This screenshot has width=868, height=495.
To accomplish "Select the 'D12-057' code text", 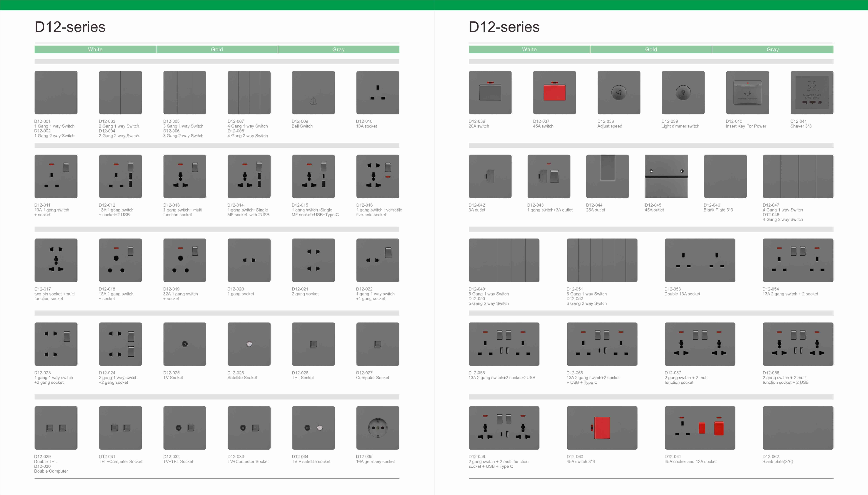I will [x=673, y=373].
